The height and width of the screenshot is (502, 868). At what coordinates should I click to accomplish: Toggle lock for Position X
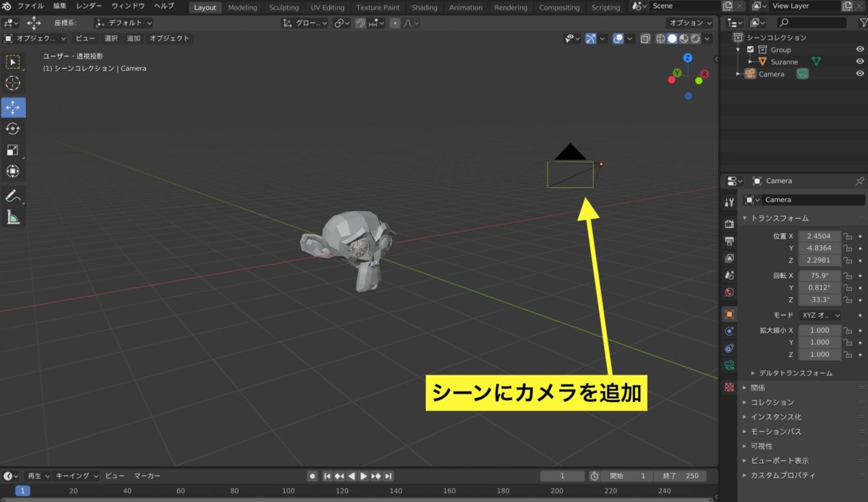[x=848, y=237]
